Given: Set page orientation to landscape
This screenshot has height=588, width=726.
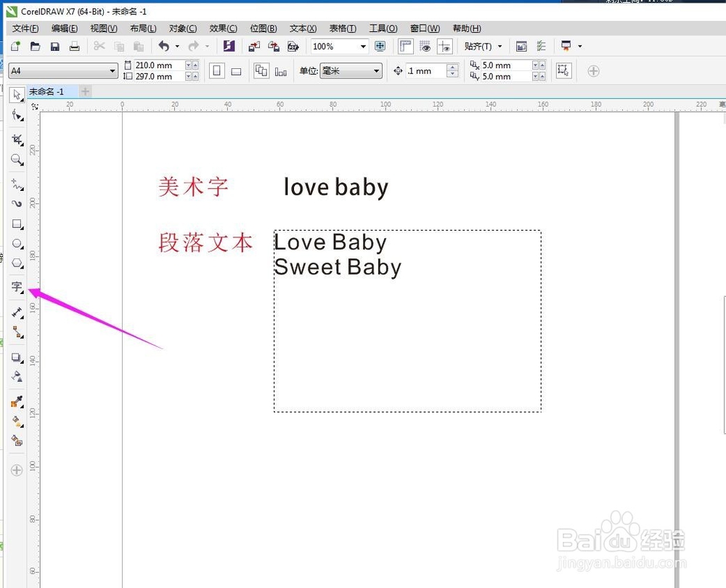Looking at the screenshot, I should pyautogui.click(x=236, y=71).
